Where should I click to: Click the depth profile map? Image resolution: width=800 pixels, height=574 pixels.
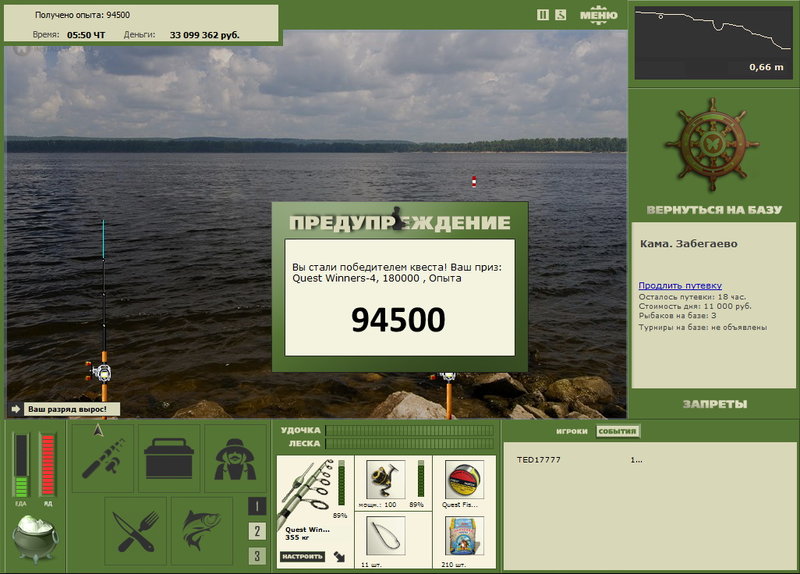pos(713,43)
